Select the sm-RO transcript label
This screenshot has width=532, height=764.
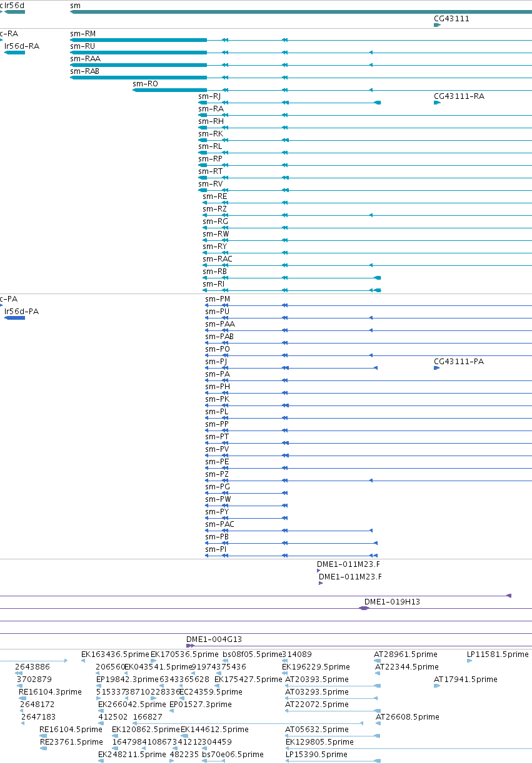pos(146,84)
